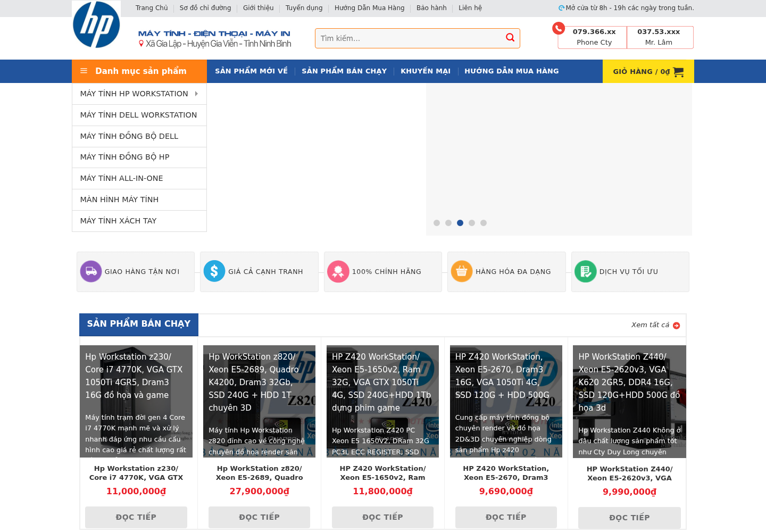Click Danh mục sản phẩm header

click(139, 71)
